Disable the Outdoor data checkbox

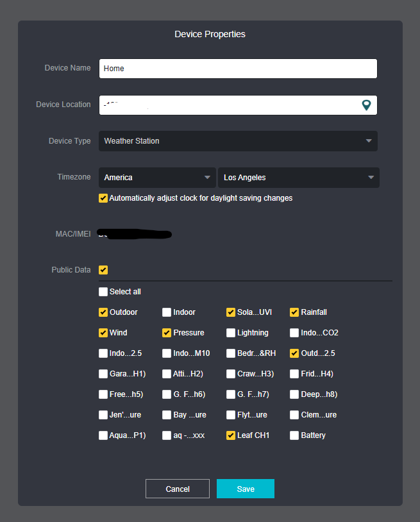[x=103, y=312]
